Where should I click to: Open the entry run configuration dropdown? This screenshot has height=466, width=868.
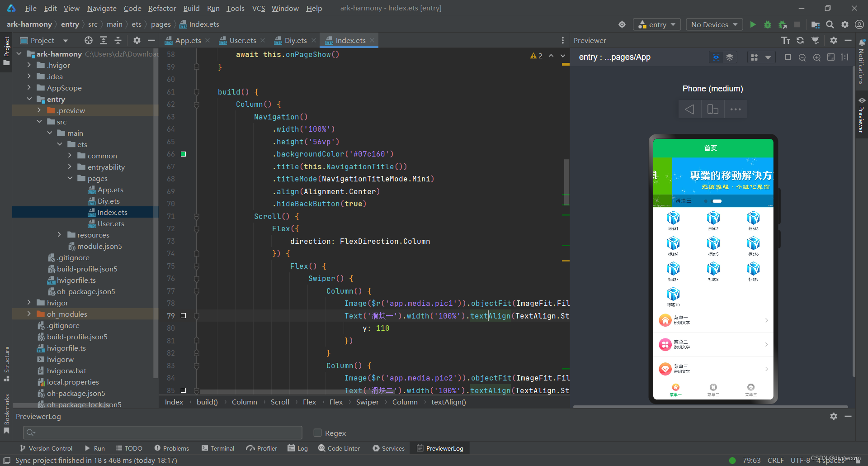pyautogui.click(x=657, y=24)
